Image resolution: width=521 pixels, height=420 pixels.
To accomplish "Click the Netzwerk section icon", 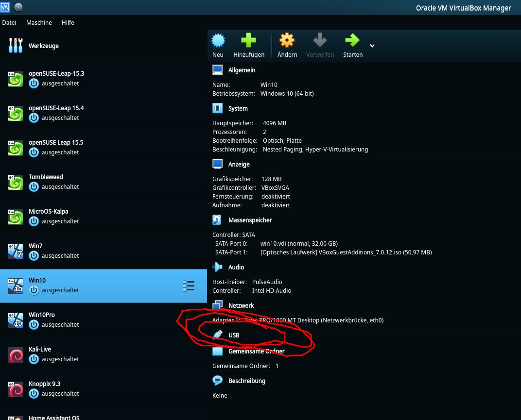I will pyautogui.click(x=218, y=305).
